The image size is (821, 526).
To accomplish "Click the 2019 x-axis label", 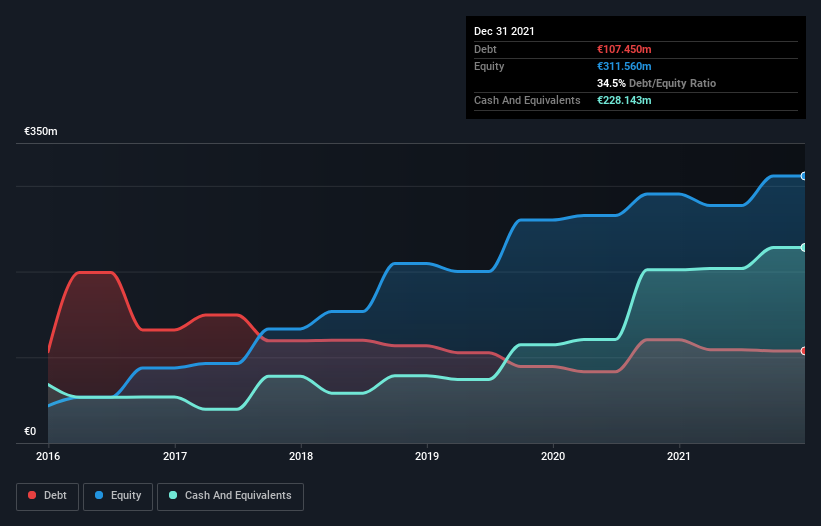I will 427,456.
